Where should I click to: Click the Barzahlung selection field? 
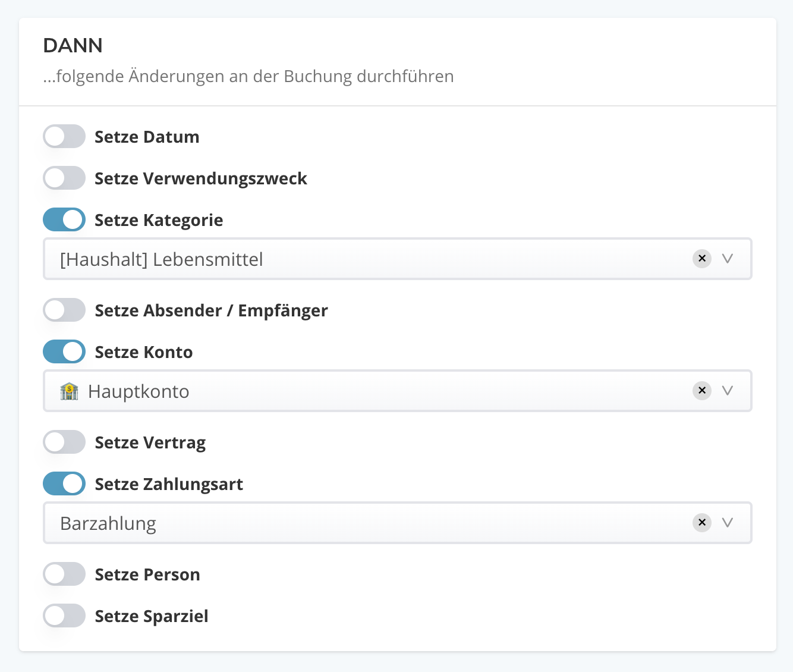(x=357, y=523)
